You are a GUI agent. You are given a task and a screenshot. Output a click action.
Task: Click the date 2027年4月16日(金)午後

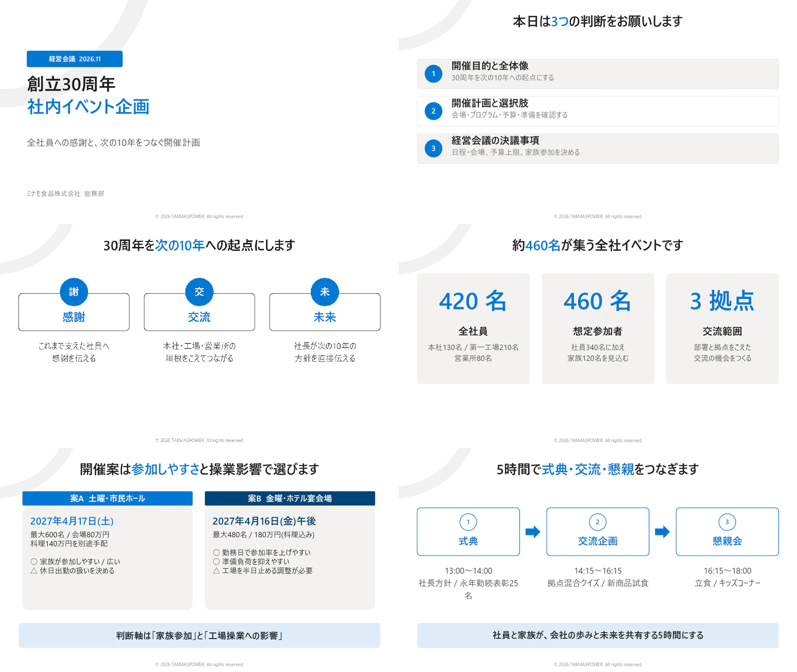264,521
